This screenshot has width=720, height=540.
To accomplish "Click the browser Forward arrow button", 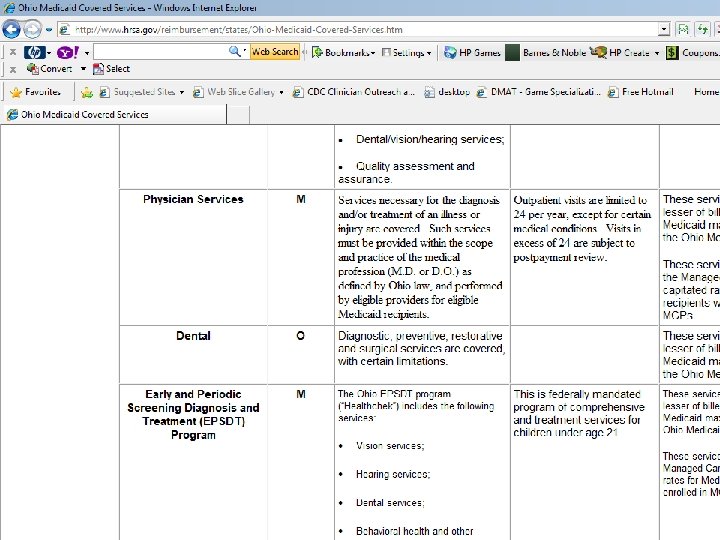I will tap(32, 29).
